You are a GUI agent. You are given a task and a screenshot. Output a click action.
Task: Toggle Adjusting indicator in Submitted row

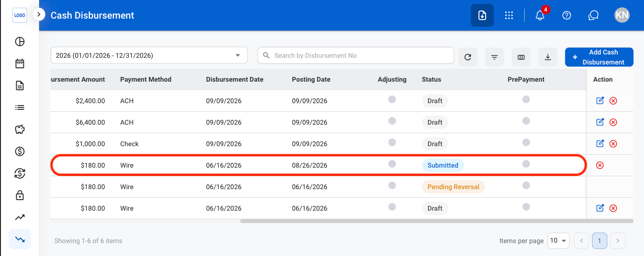pyautogui.click(x=392, y=164)
